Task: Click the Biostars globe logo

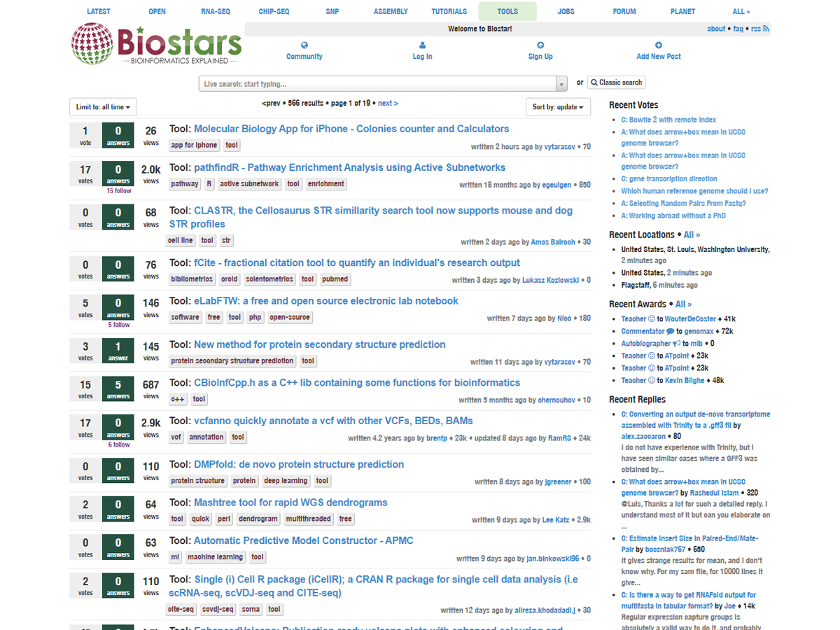Action: coord(92,43)
